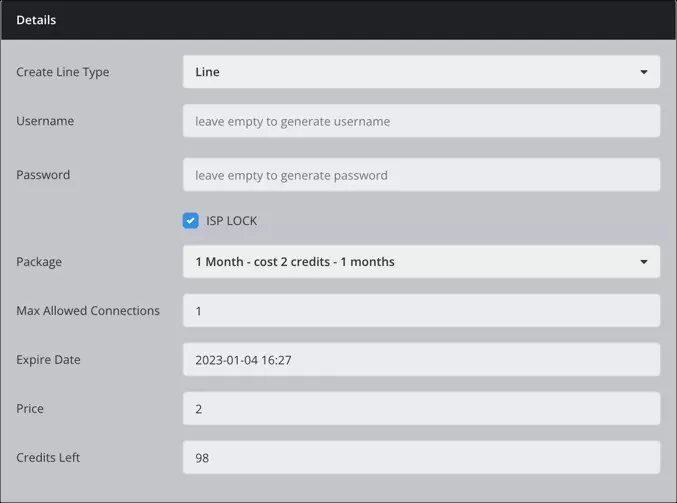Image resolution: width=677 pixels, height=503 pixels.
Task: Click the Max Allowed Connections label
Action: pos(88,311)
